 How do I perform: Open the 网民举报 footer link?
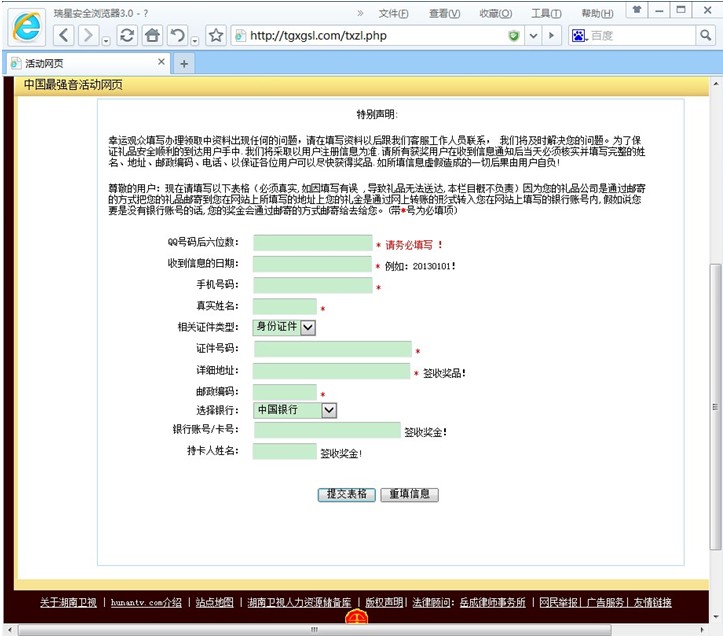coord(558,602)
